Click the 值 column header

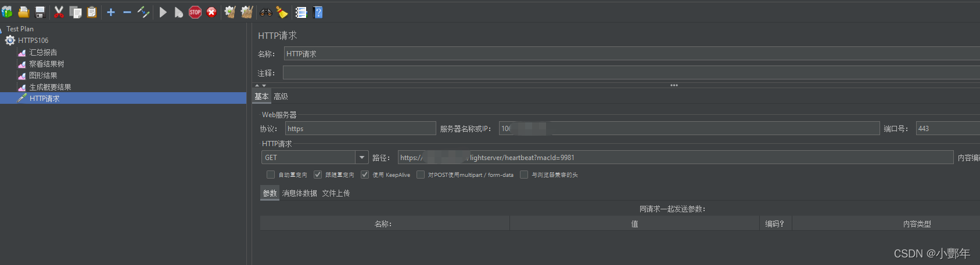tap(634, 224)
